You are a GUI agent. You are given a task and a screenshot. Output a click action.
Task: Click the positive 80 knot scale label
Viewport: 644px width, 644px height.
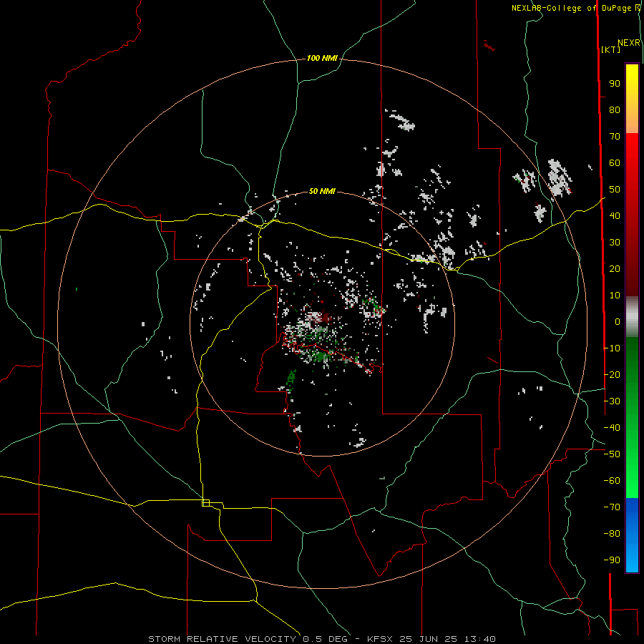pos(615,110)
